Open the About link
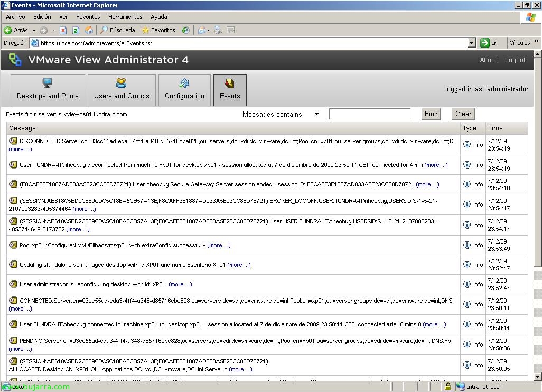 488,60
